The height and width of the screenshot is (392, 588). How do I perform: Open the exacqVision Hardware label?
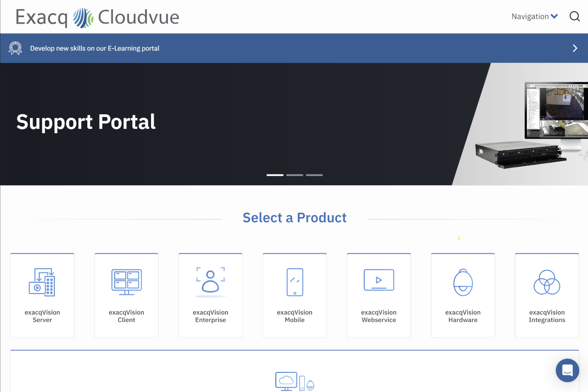(x=463, y=316)
